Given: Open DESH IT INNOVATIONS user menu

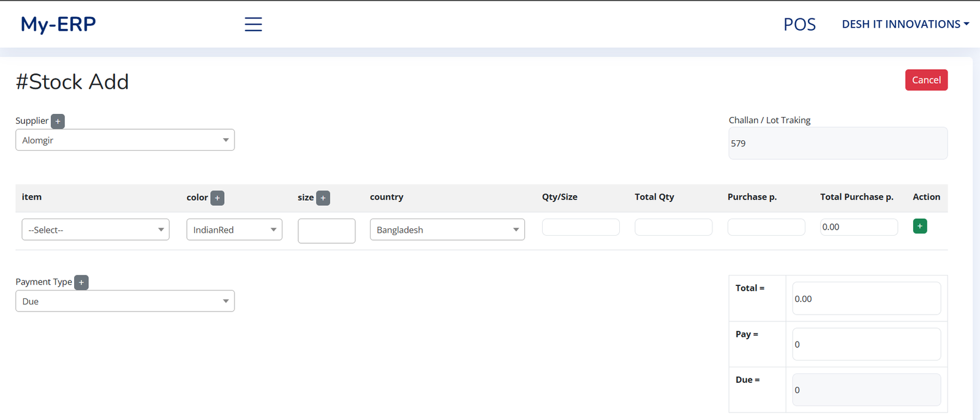Looking at the screenshot, I should click(905, 24).
